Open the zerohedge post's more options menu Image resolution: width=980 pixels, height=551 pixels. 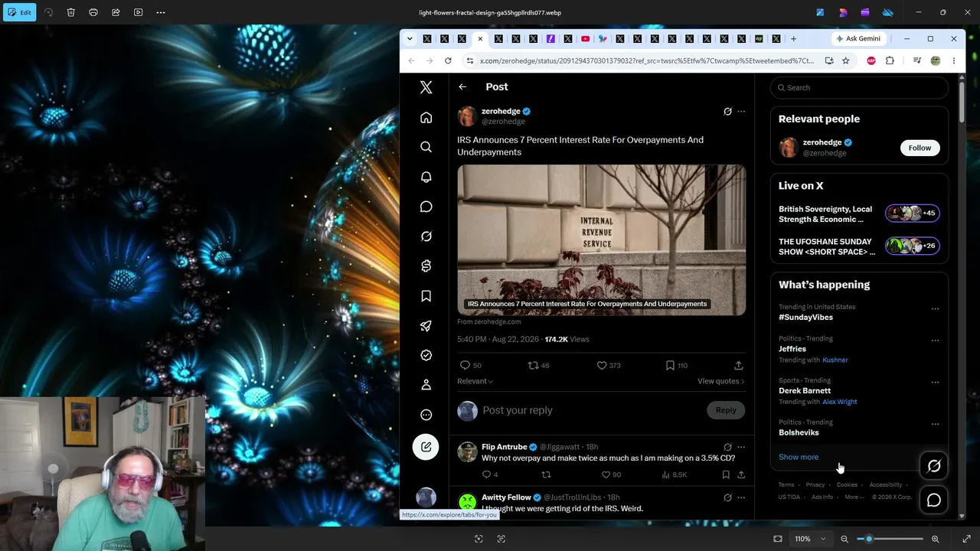click(x=741, y=112)
